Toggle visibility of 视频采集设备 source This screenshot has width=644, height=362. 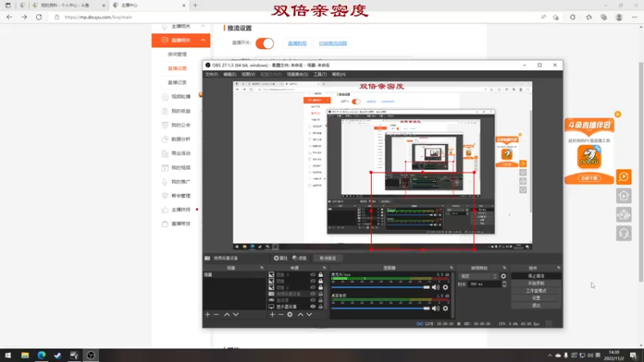pos(313,294)
